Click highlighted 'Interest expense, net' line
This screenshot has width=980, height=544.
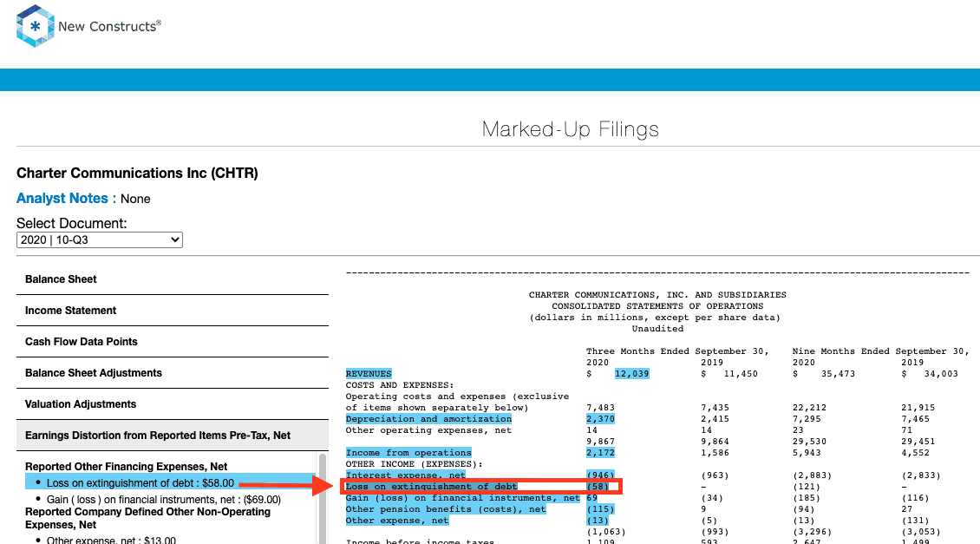coord(406,475)
